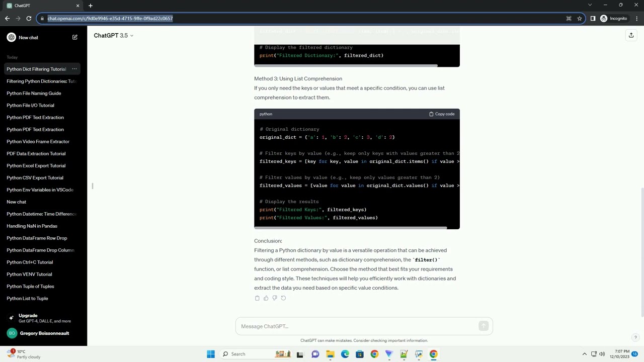Open the Windows Start menu
644x362 pixels.
click(x=211, y=354)
